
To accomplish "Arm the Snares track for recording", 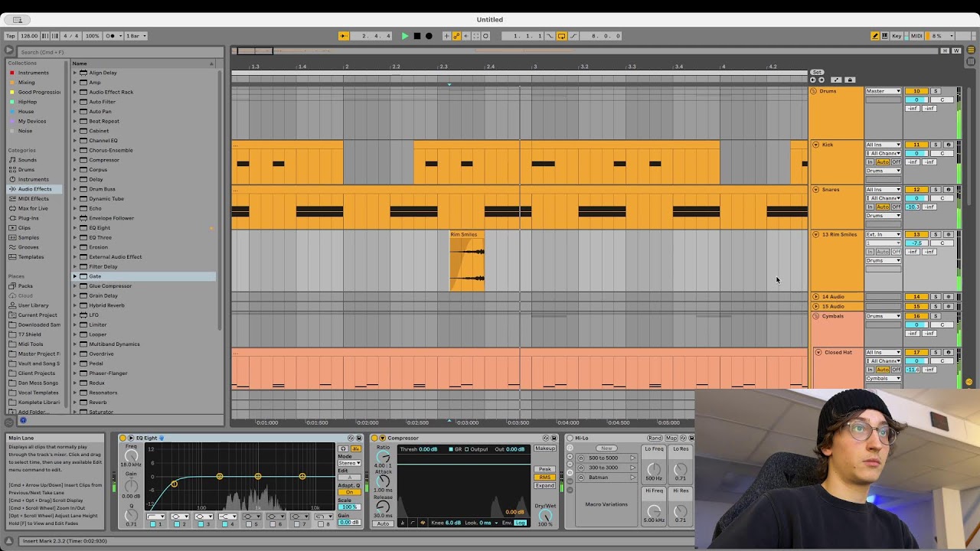I will pyautogui.click(x=948, y=190).
